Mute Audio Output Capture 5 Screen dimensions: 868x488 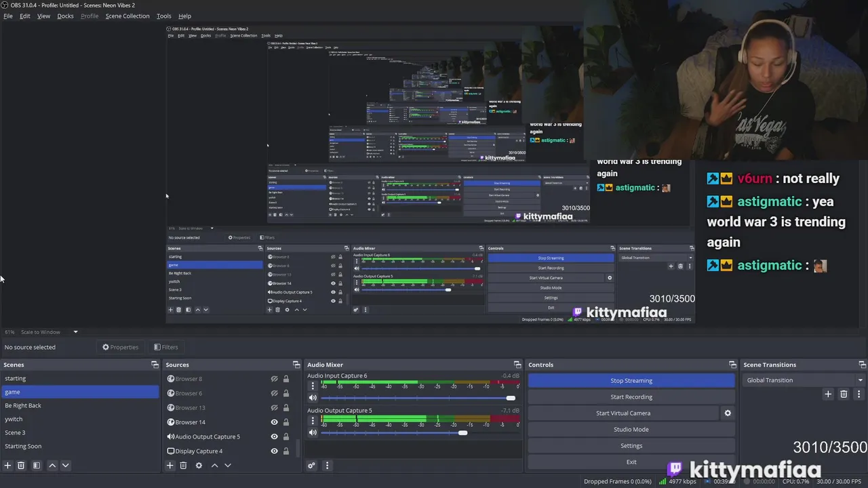click(x=313, y=432)
